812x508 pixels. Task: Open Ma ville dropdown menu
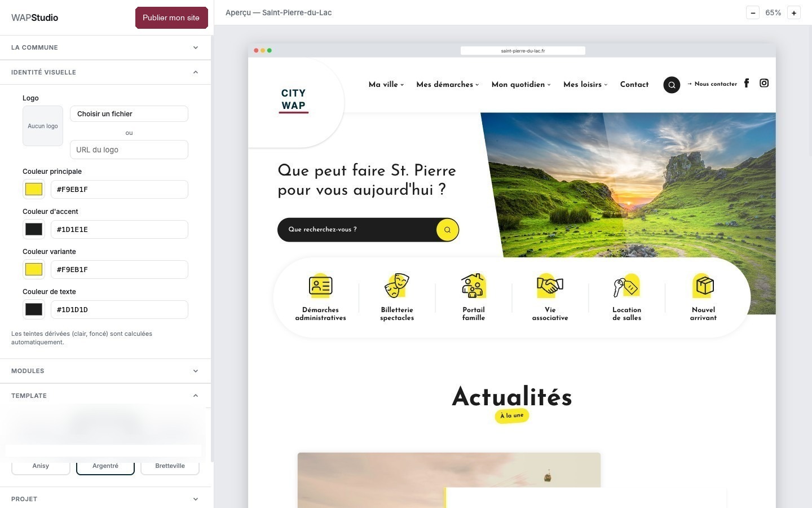386,85
